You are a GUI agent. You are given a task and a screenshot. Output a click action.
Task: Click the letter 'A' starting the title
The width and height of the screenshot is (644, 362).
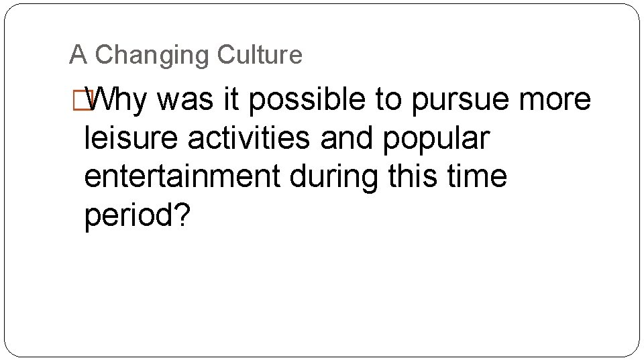pos(78,54)
